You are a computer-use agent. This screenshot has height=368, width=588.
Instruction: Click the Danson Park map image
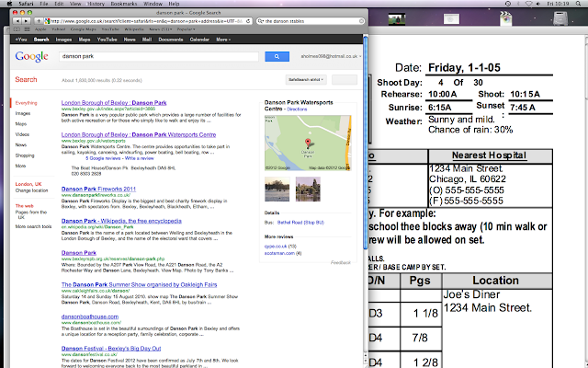(308, 144)
